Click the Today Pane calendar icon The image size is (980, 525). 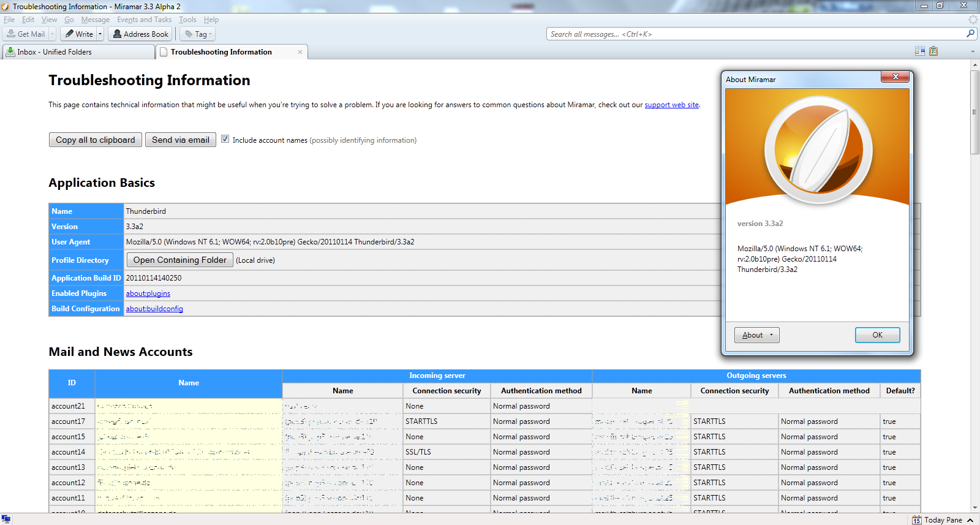[x=917, y=520]
